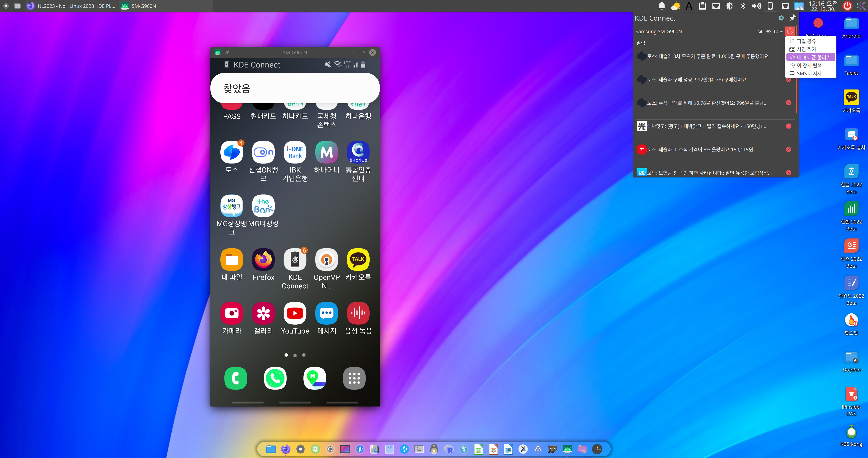Viewport: 868px width, 458px height.
Task: Expand the Samsung SM-G960N device actions menu
Action: (790, 31)
